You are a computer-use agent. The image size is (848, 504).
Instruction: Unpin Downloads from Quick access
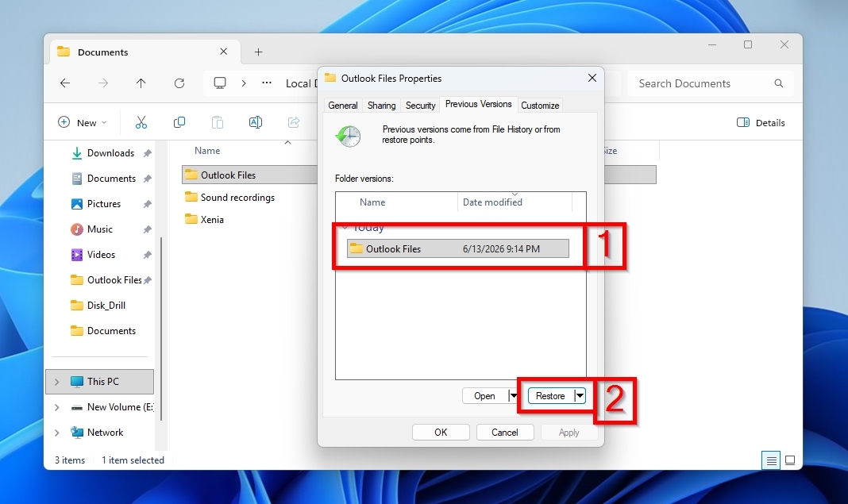point(147,153)
